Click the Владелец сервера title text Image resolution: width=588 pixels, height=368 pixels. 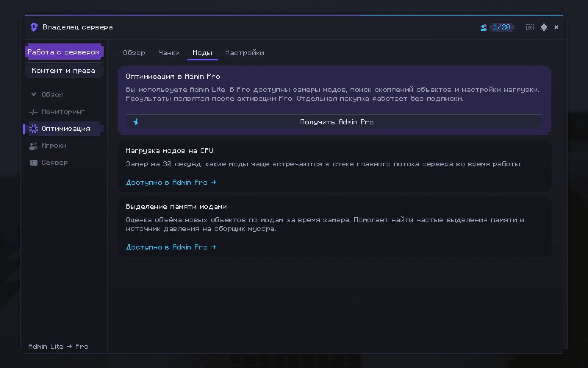click(78, 27)
